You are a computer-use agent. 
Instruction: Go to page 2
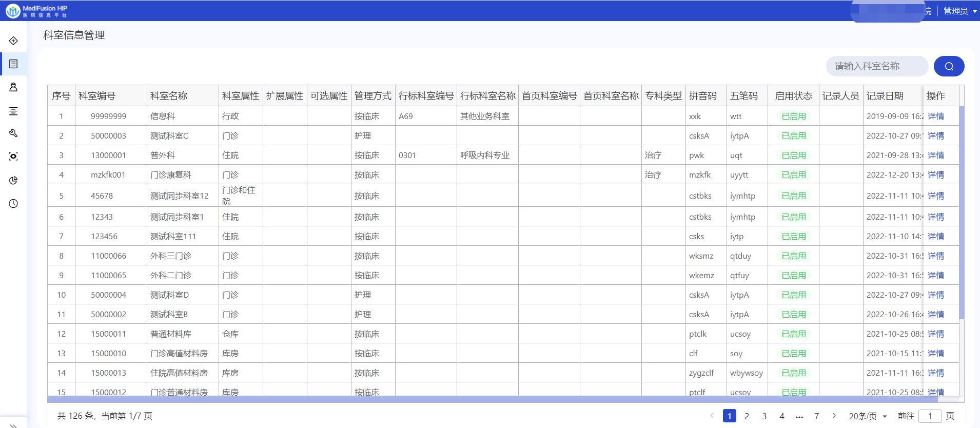[747, 416]
